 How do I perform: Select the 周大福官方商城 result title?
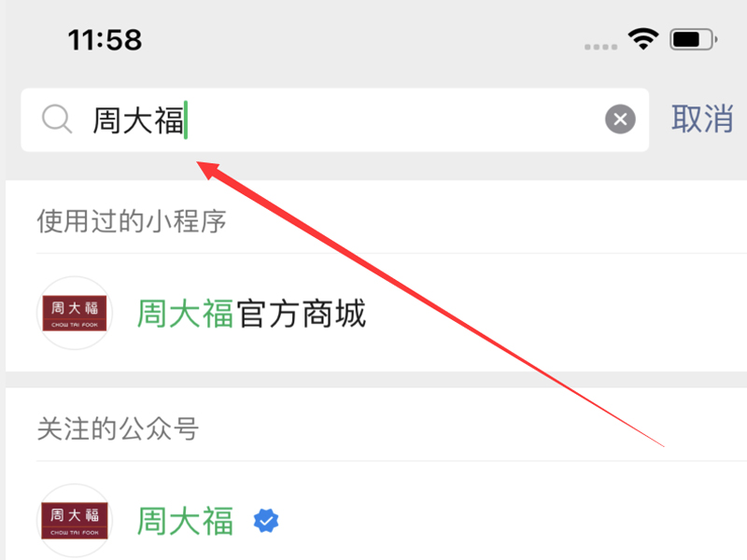click(251, 314)
